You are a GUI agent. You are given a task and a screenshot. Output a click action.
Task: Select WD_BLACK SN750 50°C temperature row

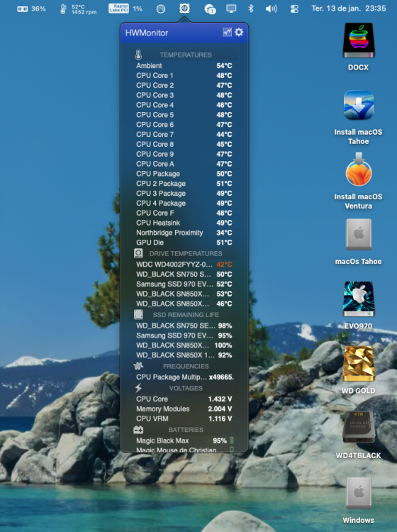click(x=184, y=274)
